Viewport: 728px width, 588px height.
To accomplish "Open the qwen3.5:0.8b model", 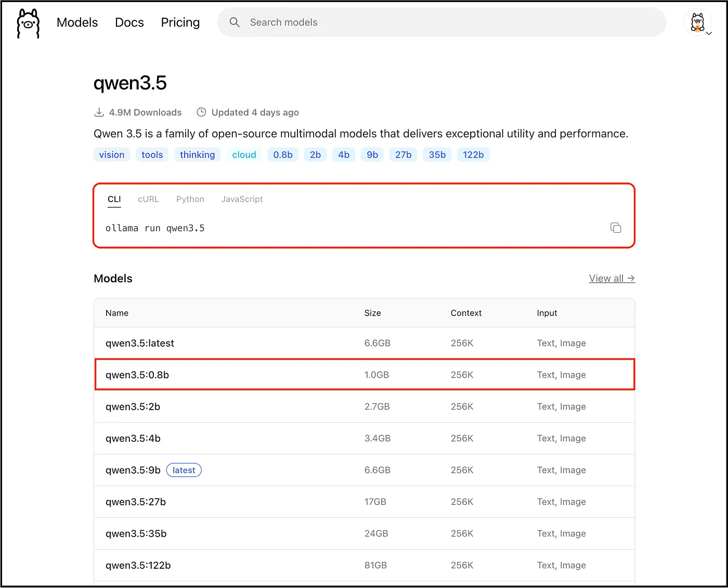I will [x=137, y=375].
